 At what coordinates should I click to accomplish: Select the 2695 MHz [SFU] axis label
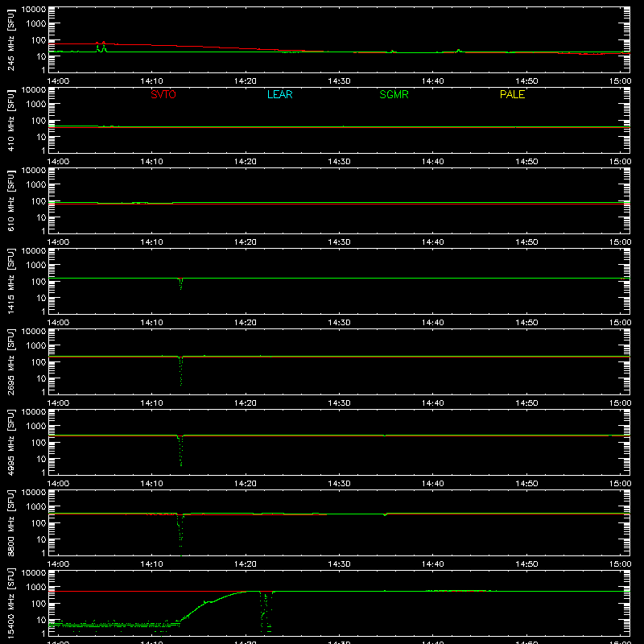[10, 361]
